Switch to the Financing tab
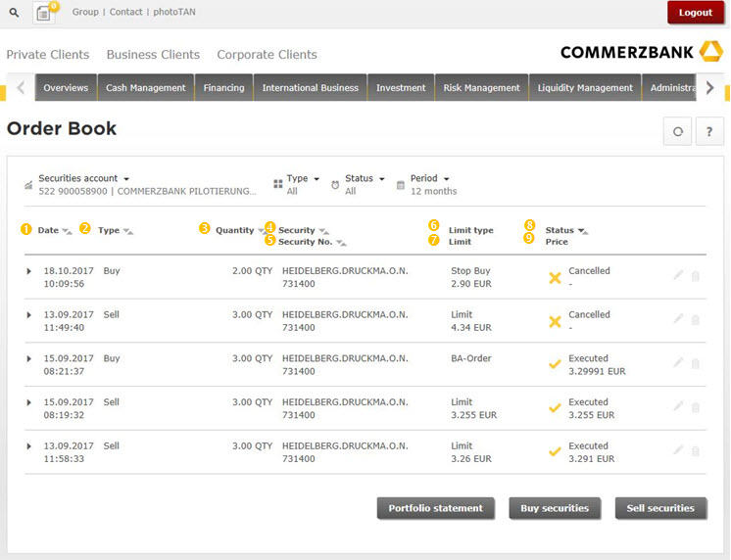The width and height of the screenshot is (731, 560). click(223, 87)
